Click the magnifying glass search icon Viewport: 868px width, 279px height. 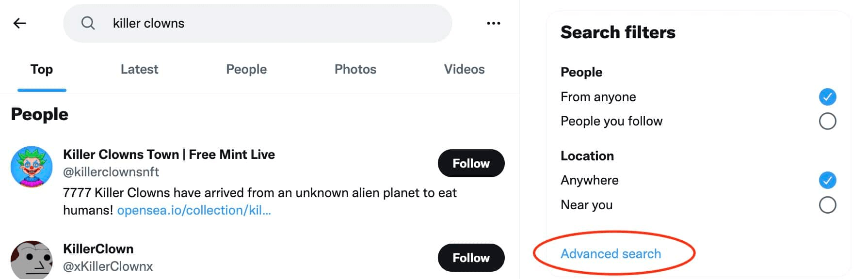coord(88,23)
